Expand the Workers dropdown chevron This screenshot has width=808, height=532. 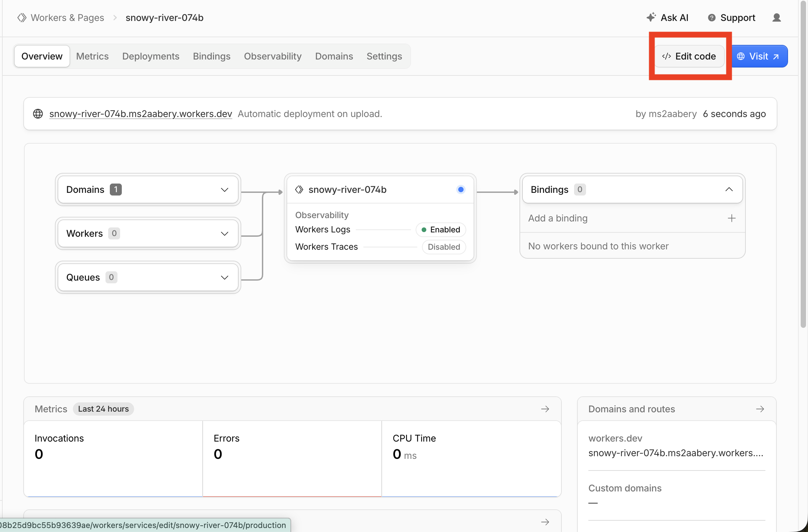pos(224,234)
